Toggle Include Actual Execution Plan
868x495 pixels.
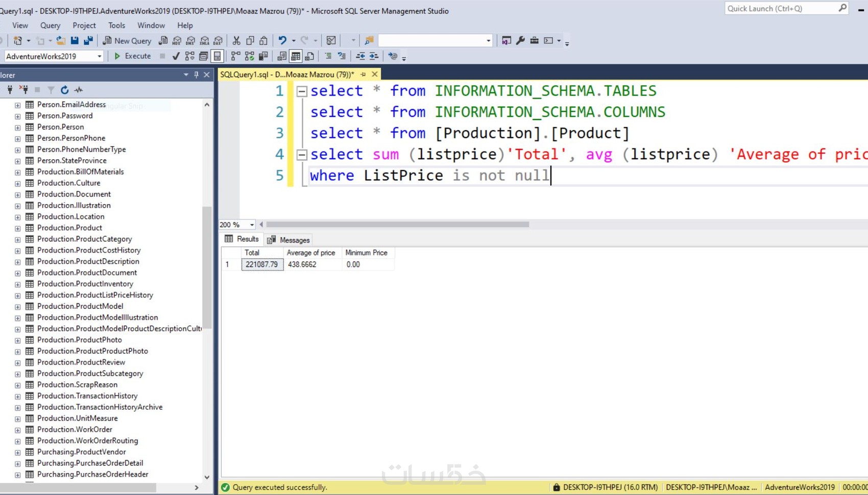coord(236,56)
